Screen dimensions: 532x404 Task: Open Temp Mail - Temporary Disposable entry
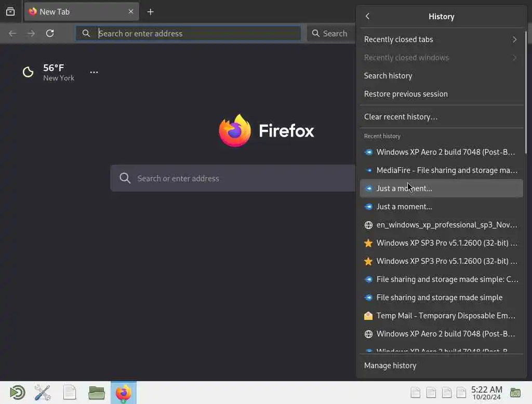click(441, 316)
